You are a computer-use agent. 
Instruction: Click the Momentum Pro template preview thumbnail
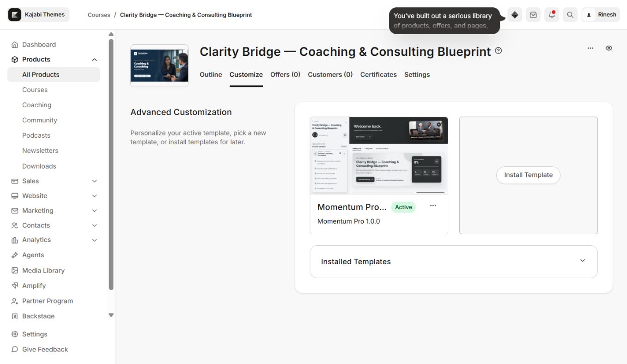(x=379, y=156)
